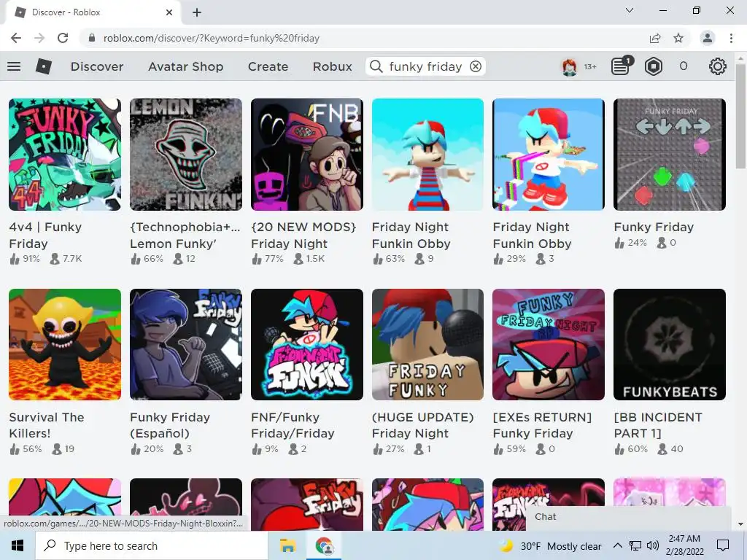Open Windows notification center icon

[x=723, y=545]
